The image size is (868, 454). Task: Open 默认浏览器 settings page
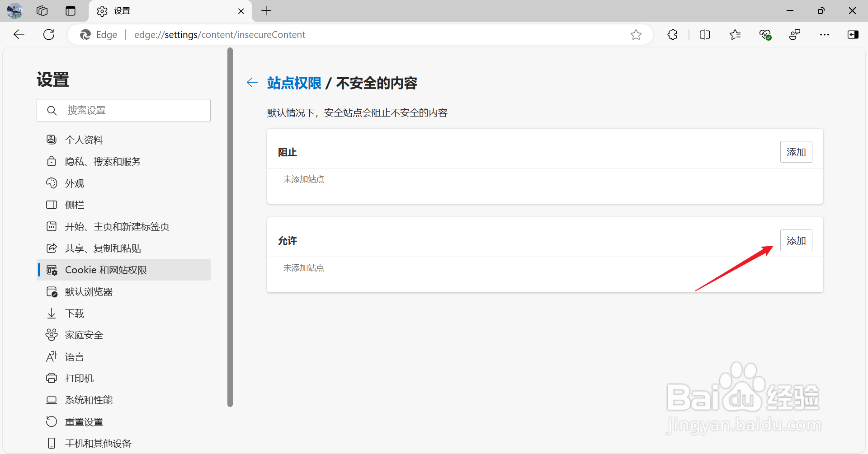[89, 291]
